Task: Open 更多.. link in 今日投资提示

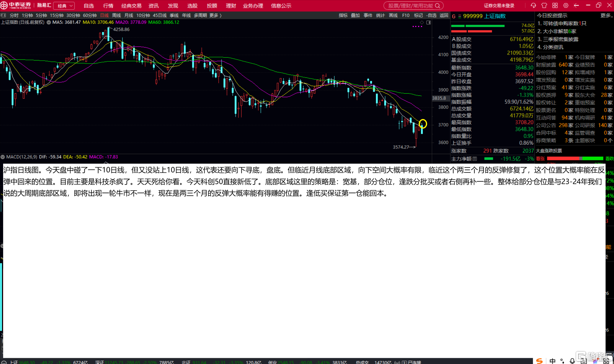Action: click(x=607, y=16)
